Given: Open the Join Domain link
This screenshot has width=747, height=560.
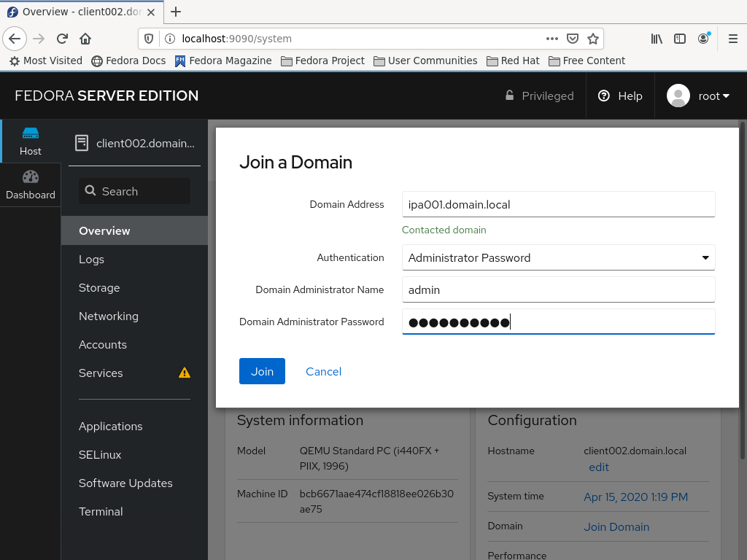Looking at the screenshot, I should [x=616, y=526].
